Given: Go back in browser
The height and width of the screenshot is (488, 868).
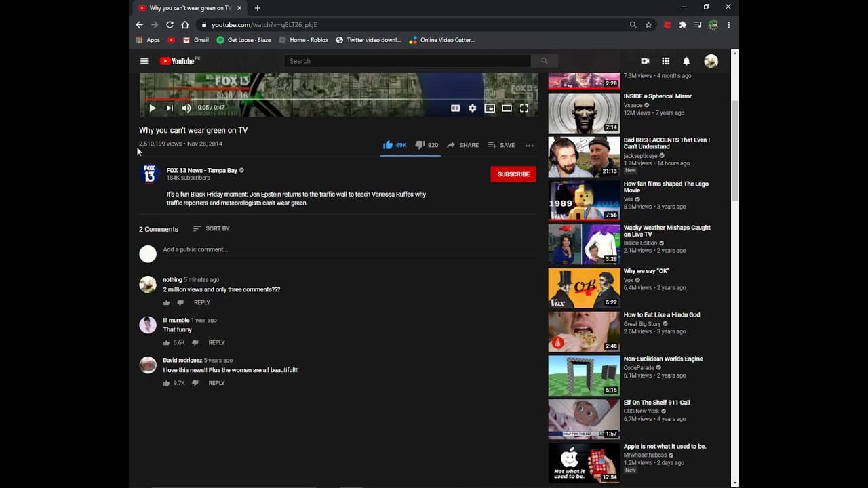Looking at the screenshot, I should pos(139,24).
